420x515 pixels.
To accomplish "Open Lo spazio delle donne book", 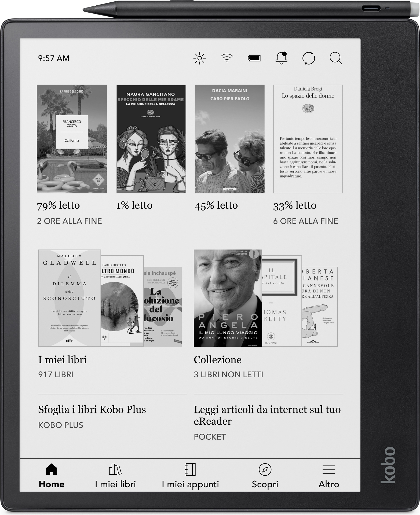I will pyautogui.click(x=308, y=139).
